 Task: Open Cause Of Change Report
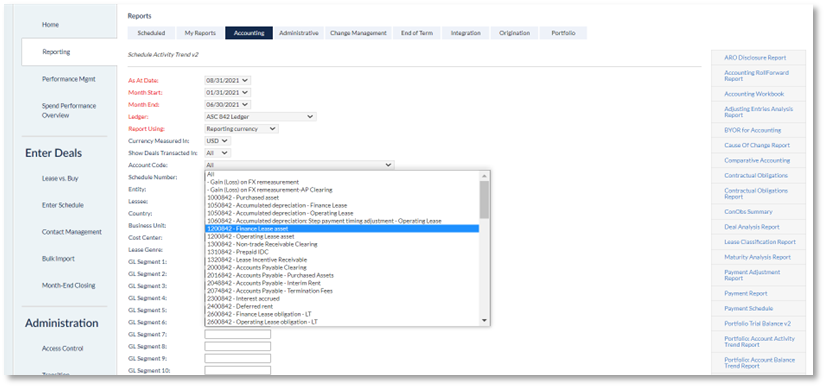(757, 146)
